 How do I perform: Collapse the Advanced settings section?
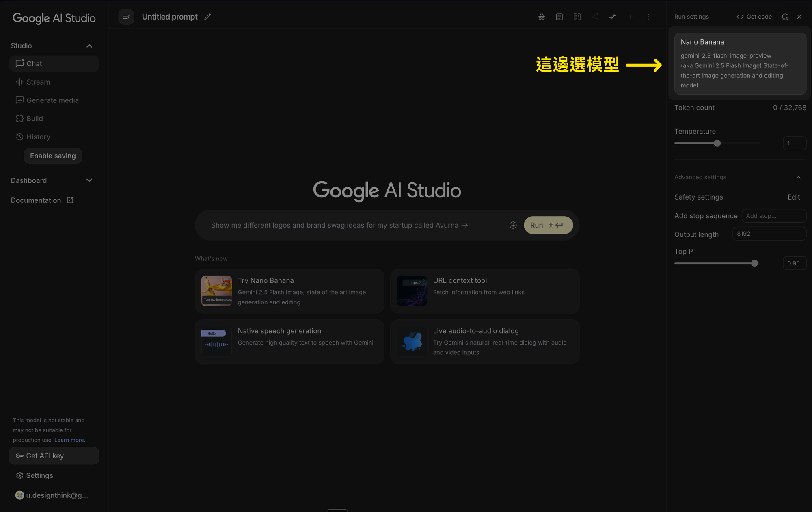[799, 177]
